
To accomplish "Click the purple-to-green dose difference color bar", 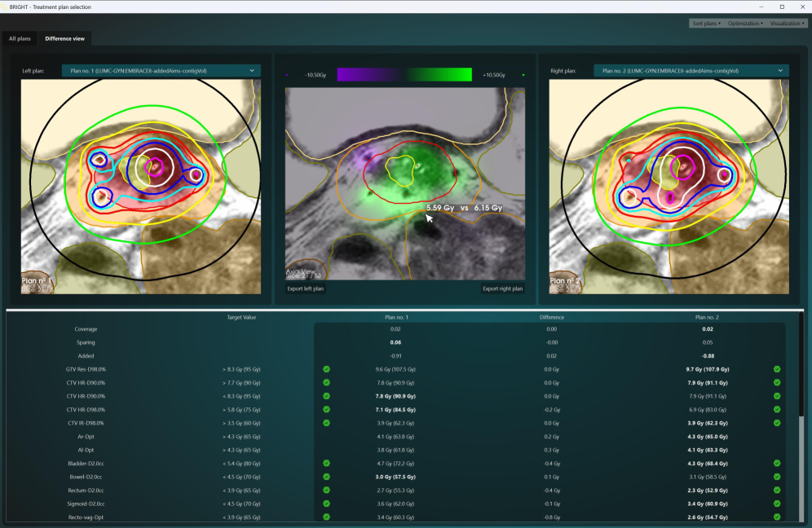I will coord(404,75).
